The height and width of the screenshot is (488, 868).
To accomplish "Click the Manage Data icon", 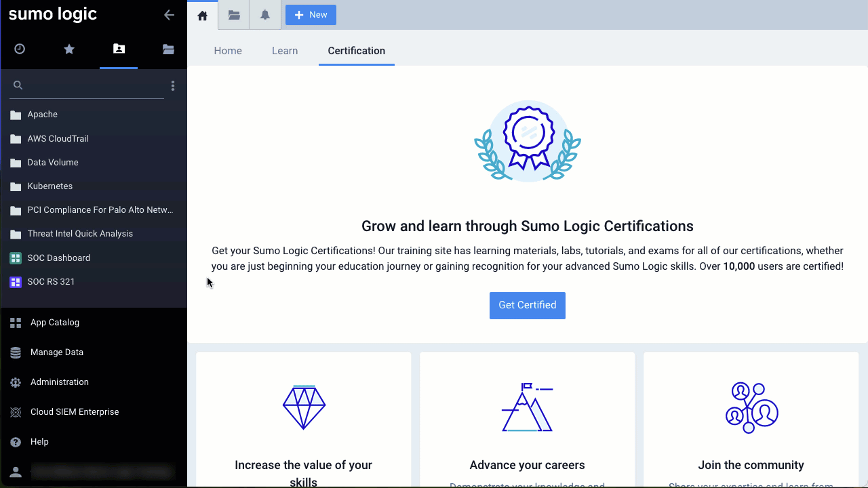I will [x=15, y=352].
